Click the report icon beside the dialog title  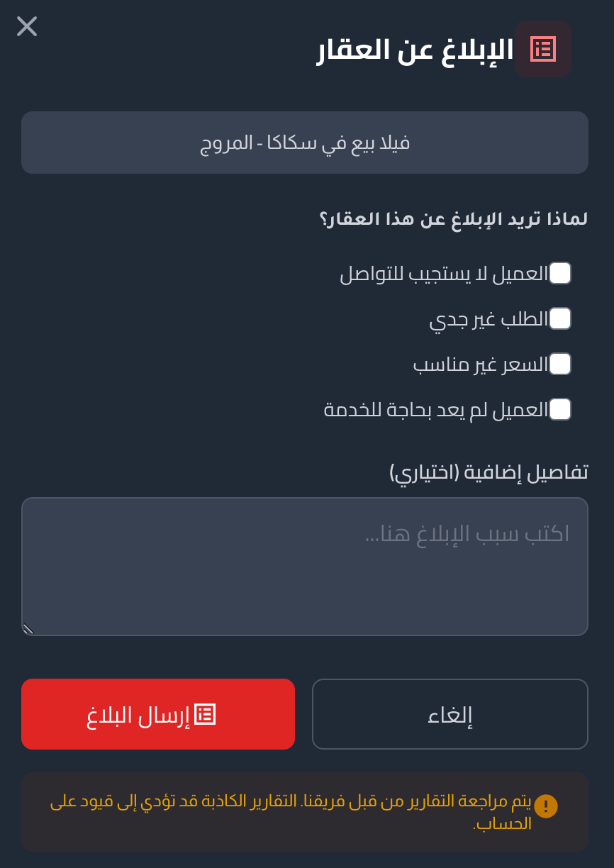[x=542, y=49]
